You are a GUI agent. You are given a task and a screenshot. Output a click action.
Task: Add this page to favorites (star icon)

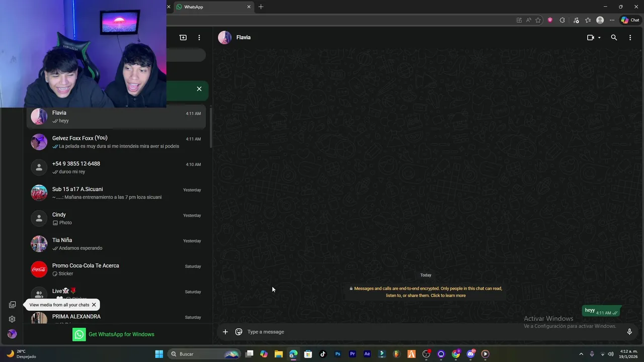tap(538, 20)
